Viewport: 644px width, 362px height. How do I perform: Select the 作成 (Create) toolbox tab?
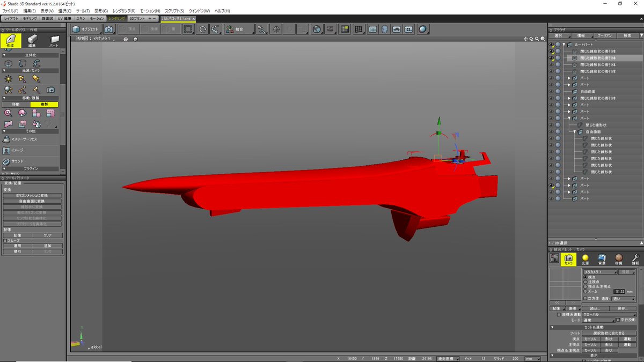(x=11, y=41)
